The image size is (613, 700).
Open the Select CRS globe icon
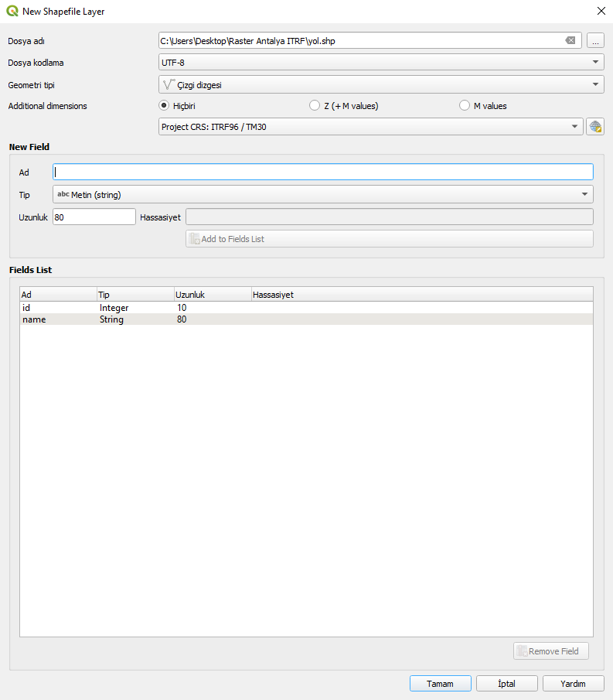pos(595,127)
